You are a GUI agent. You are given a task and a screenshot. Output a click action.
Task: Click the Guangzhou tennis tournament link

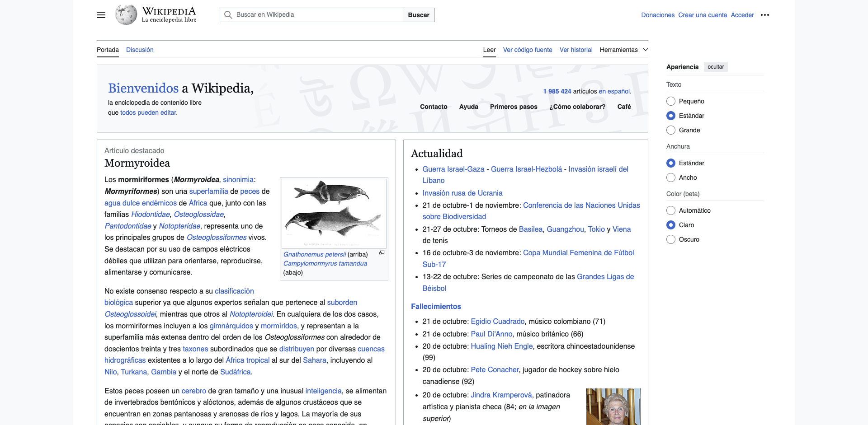point(566,229)
